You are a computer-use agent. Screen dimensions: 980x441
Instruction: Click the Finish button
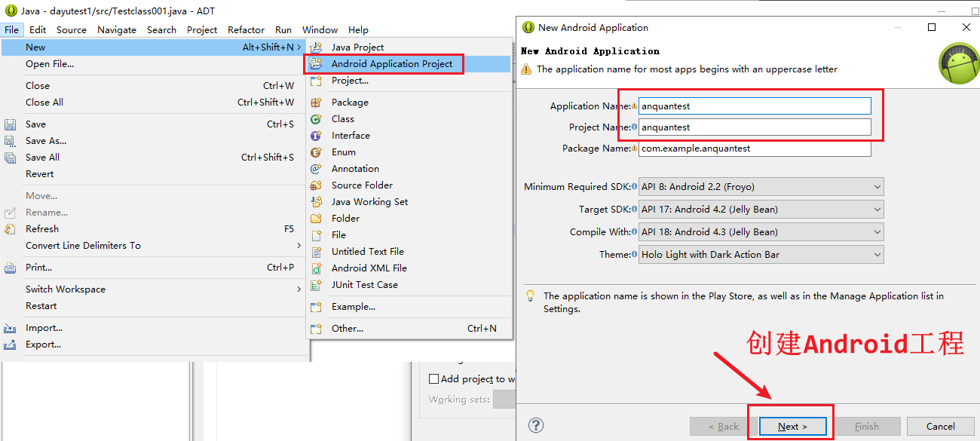[x=866, y=427]
